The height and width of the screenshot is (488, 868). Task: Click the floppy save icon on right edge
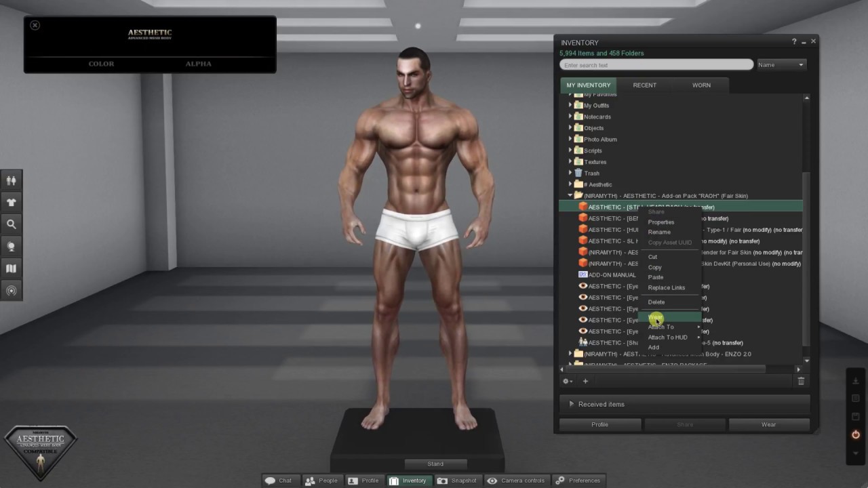(856, 416)
